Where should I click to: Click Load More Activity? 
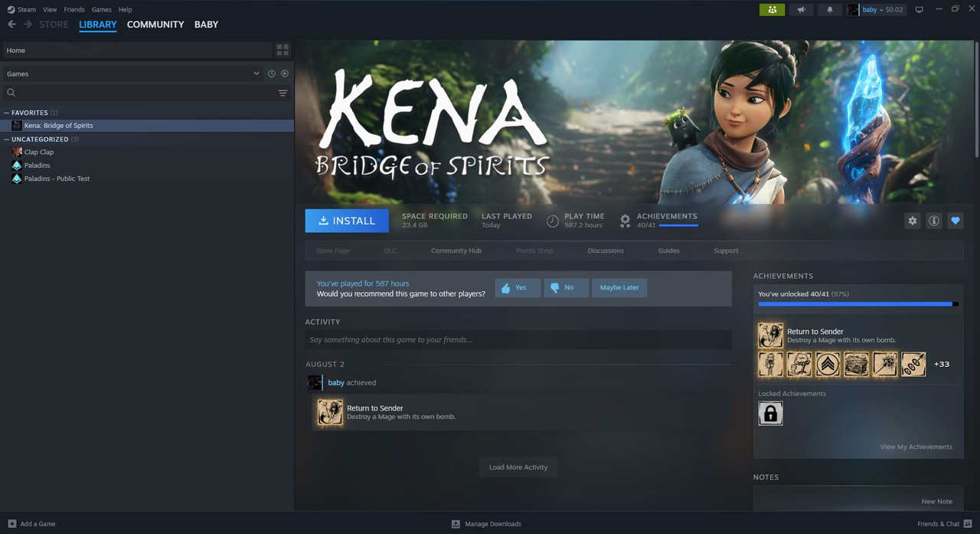pos(518,467)
